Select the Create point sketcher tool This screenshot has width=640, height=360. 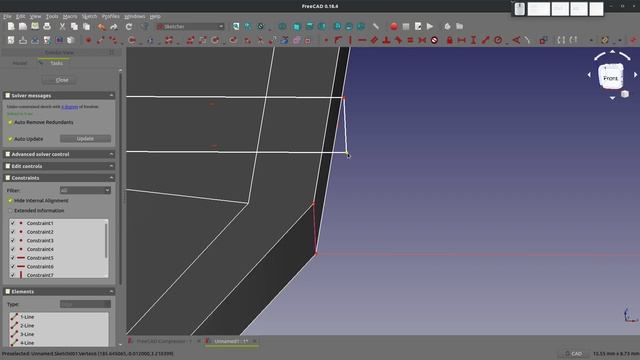click(x=88, y=40)
